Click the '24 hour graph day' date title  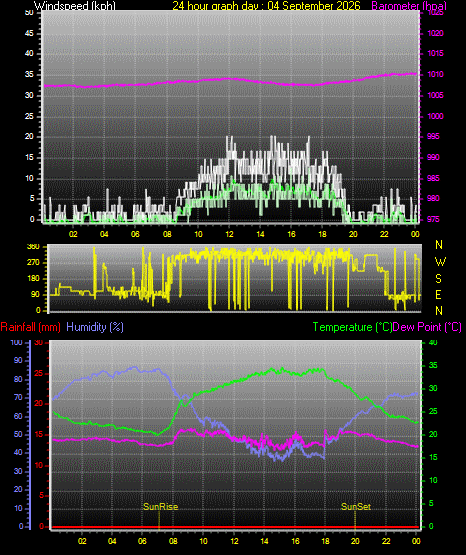[x=266, y=6]
